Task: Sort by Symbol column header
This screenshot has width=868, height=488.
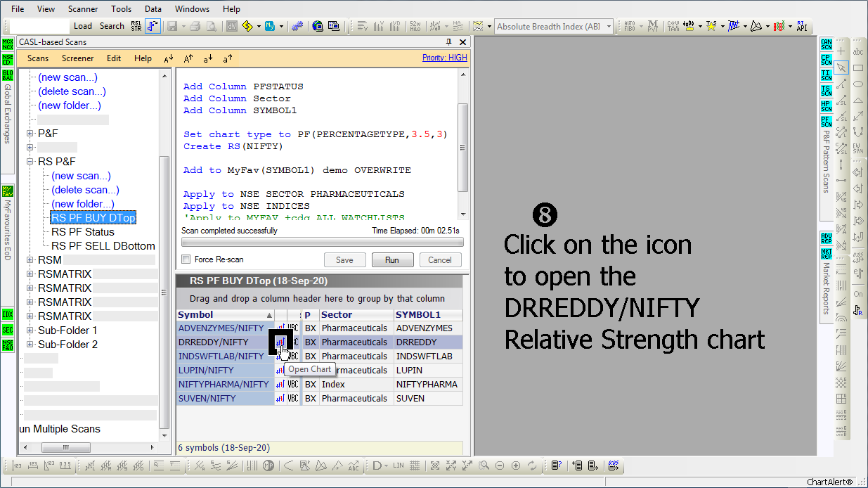Action: (225, 315)
